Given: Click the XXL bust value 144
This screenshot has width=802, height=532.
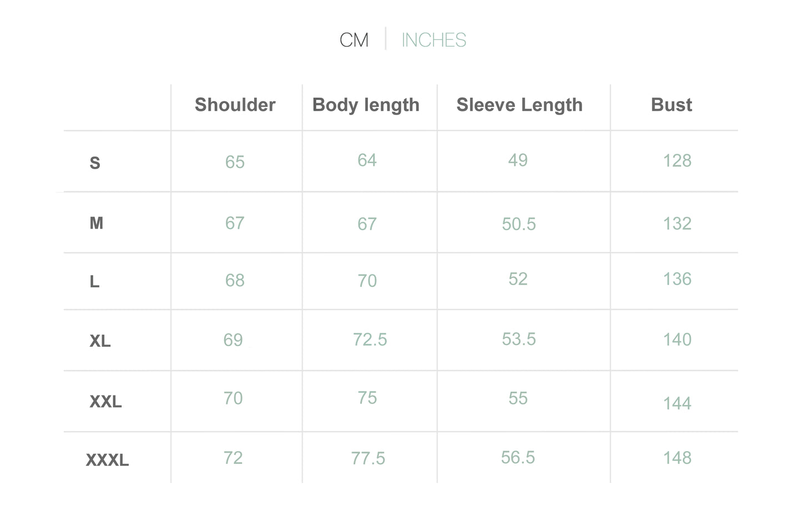Looking at the screenshot, I should [677, 403].
